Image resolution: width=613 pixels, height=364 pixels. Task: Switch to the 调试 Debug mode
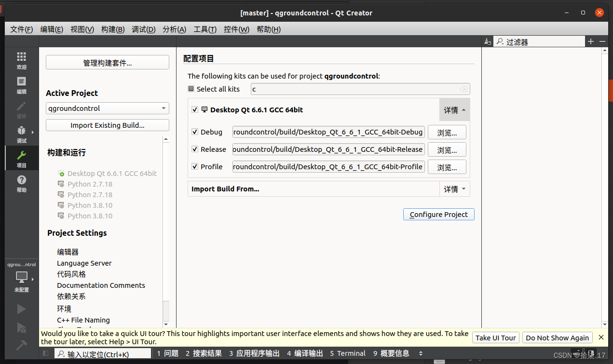coord(21,135)
